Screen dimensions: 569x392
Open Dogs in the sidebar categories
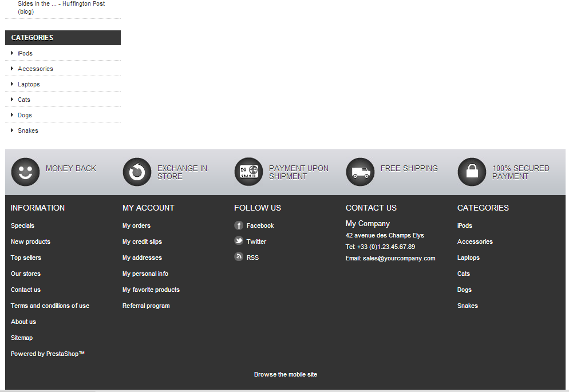coord(25,116)
